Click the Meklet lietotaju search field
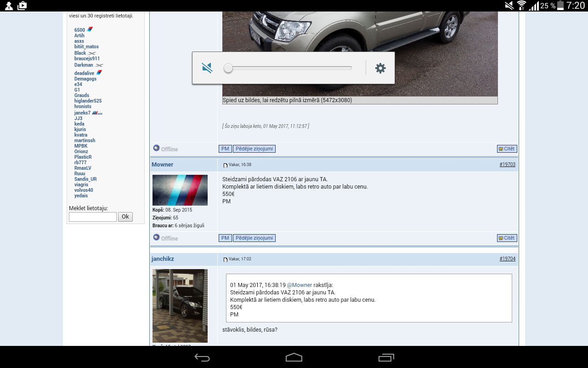This screenshot has height=368, width=588. pyautogui.click(x=93, y=217)
